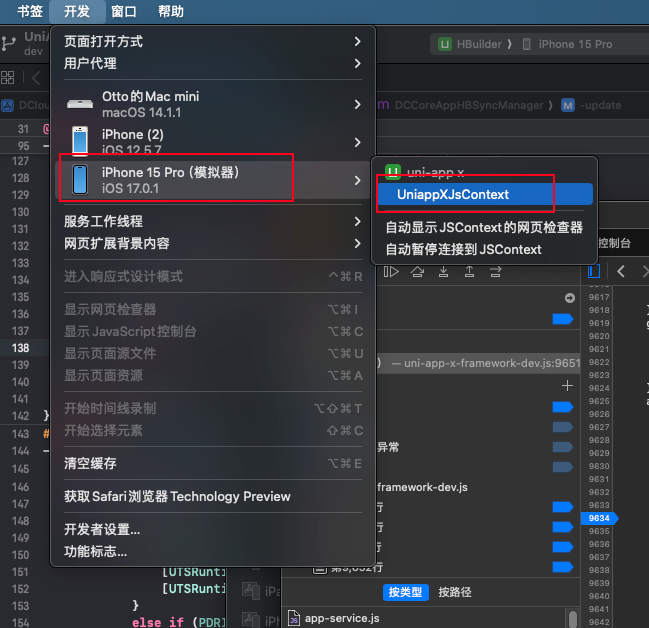Click the continue script execution icon

point(391,272)
